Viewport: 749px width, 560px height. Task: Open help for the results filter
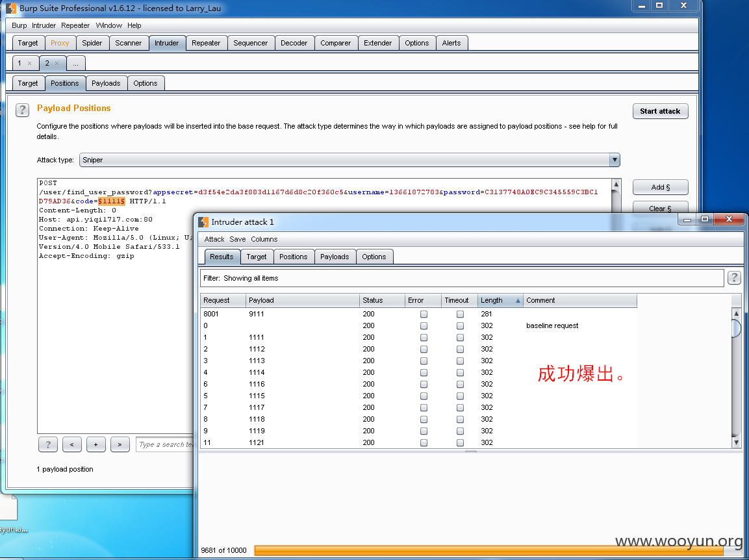(x=734, y=277)
